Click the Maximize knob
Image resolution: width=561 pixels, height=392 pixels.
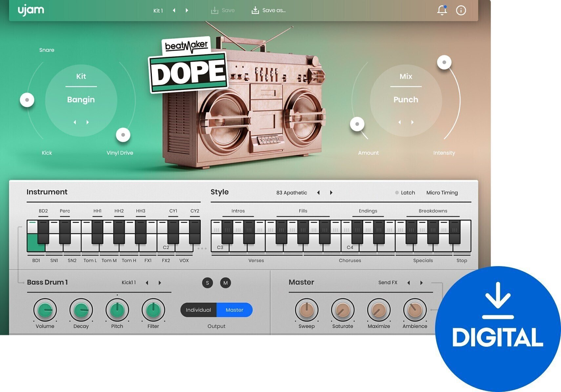tap(379, 310)
